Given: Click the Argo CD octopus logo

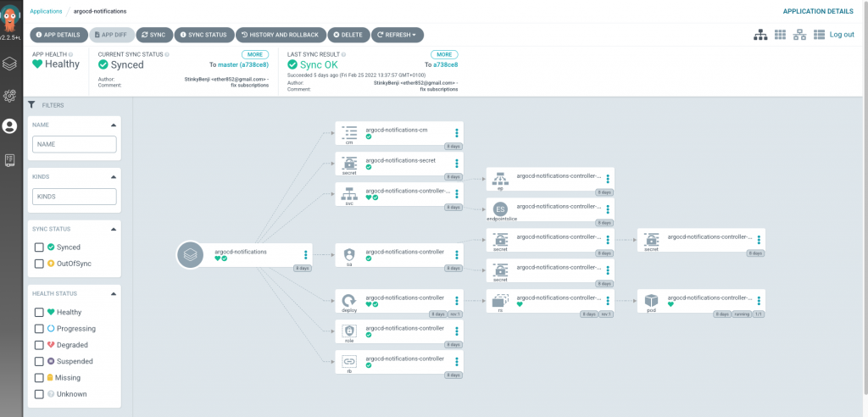Looking at the screenshot, I should [x=10, y=19].
